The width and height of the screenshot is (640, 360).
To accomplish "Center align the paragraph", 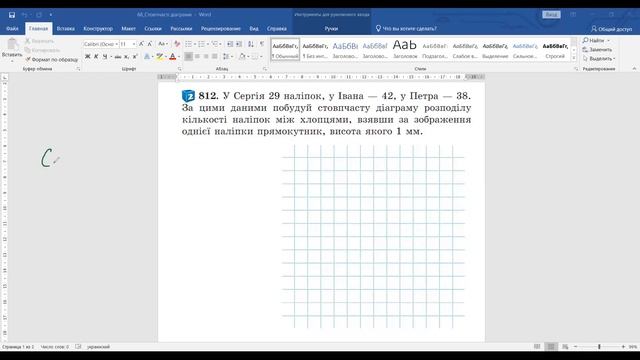I will point(197,56).
